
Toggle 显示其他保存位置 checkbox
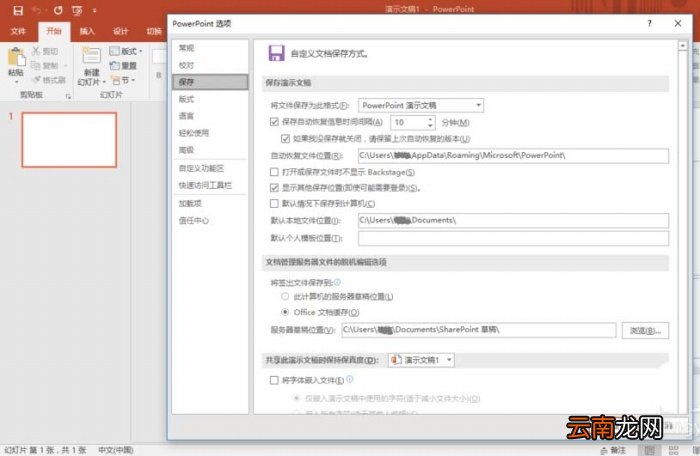point(274,188)
